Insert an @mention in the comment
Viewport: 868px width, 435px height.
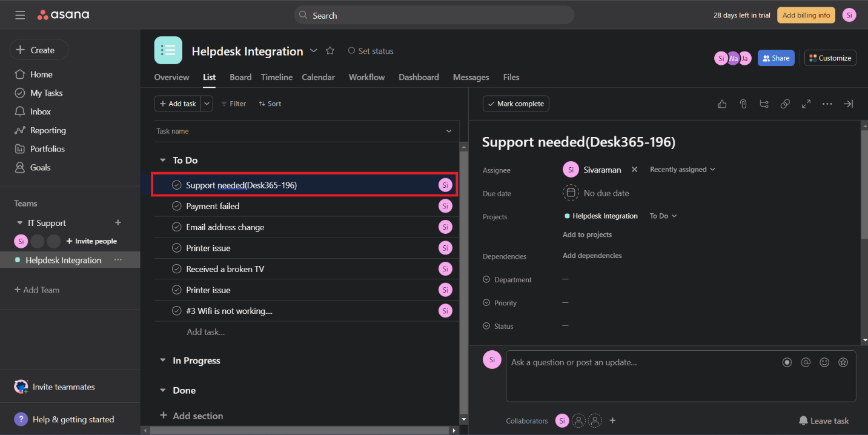click(x=806, y=362)
